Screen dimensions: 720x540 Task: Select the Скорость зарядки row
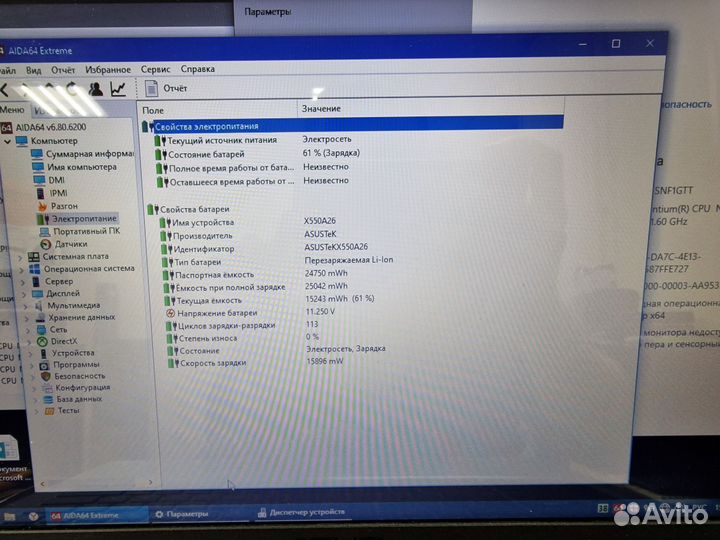click(x=354, y=363)
